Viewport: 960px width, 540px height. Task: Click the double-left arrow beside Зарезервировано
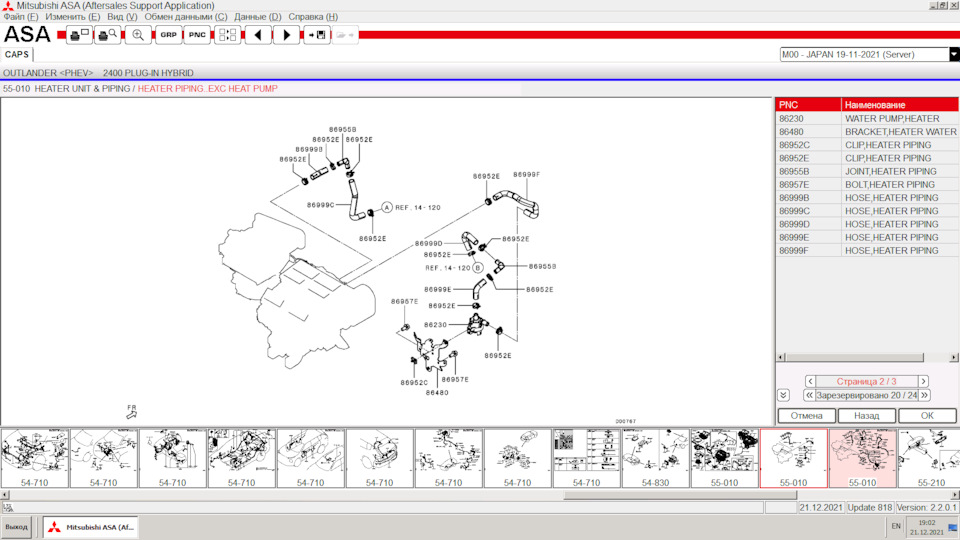pyautogui.click(x=809, y=396)
